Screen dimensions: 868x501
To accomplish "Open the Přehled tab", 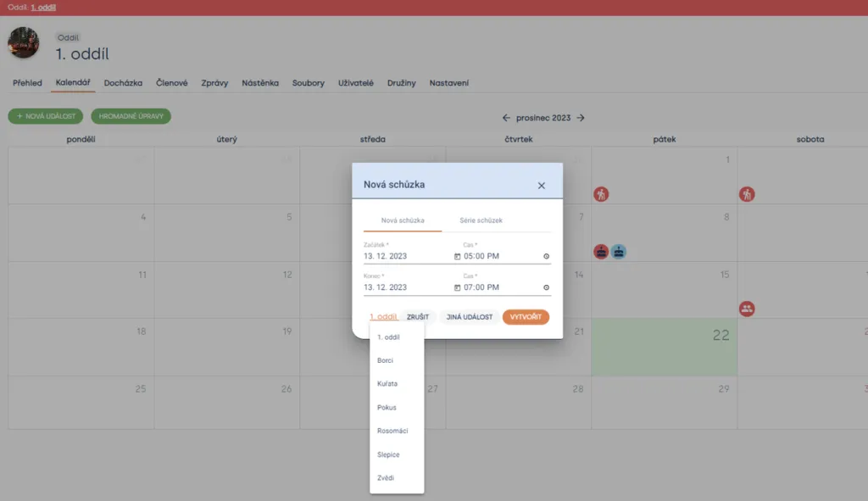I will click(x=27, y=83).
